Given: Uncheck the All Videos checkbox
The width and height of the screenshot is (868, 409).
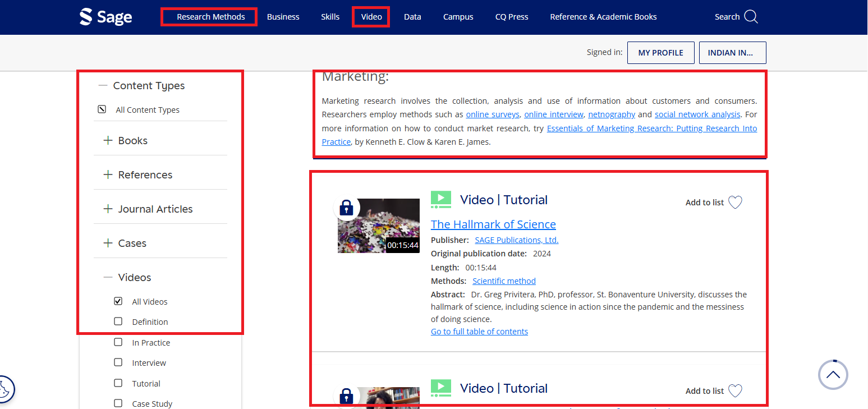Looking at the screenshot, I should click(x=118, y=301).
